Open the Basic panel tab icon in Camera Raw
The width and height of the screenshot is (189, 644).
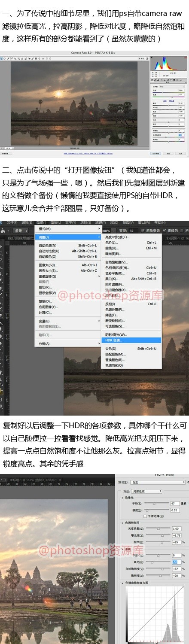click(x=152, y=79)
